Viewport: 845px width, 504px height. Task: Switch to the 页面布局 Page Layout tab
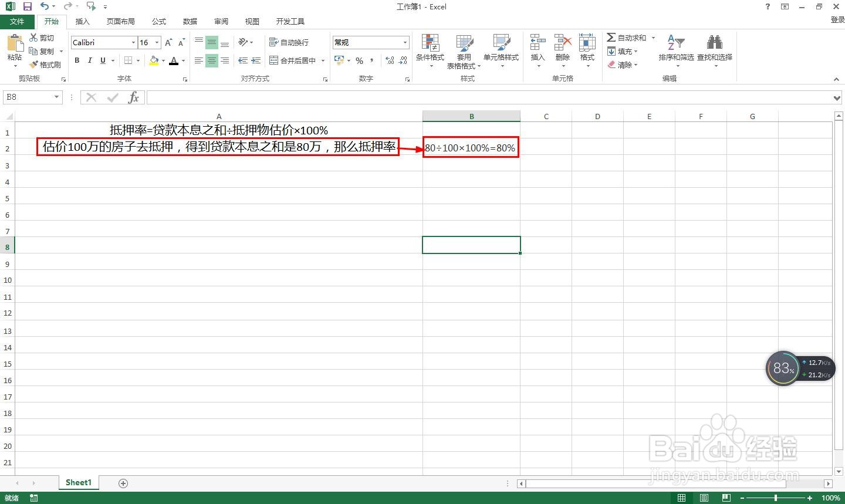pos(120,21)
